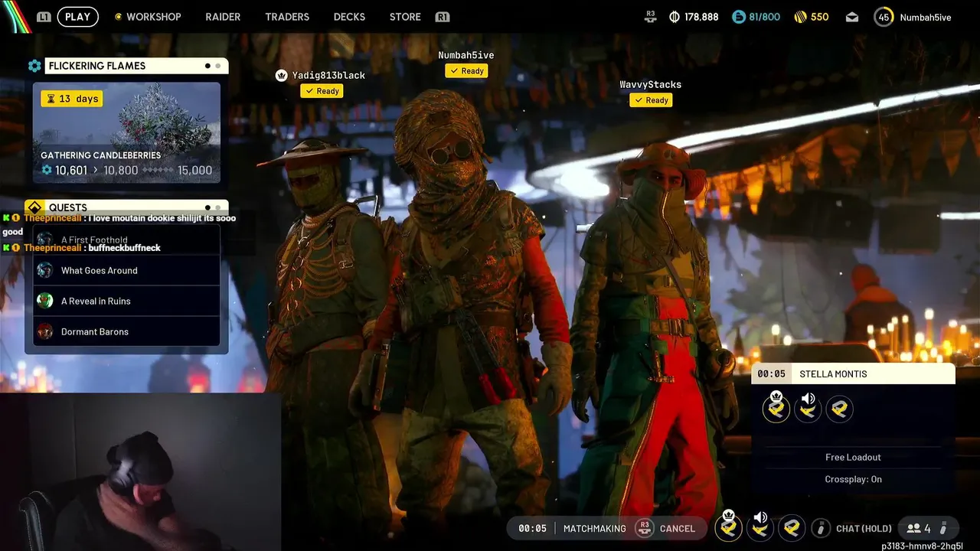This screenshot has height=551, width=980.
Task: Click the R3 stick icon beside Cancel
Action: [x=645, y=528]
